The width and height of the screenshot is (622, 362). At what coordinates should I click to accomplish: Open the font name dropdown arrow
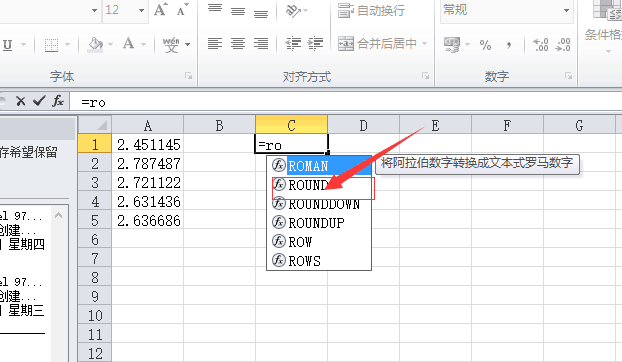[94, 11]
